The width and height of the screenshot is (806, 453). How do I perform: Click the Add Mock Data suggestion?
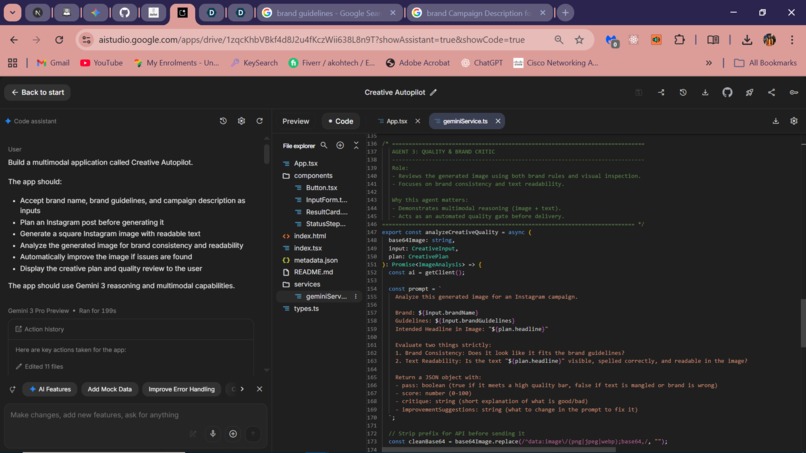109,389
